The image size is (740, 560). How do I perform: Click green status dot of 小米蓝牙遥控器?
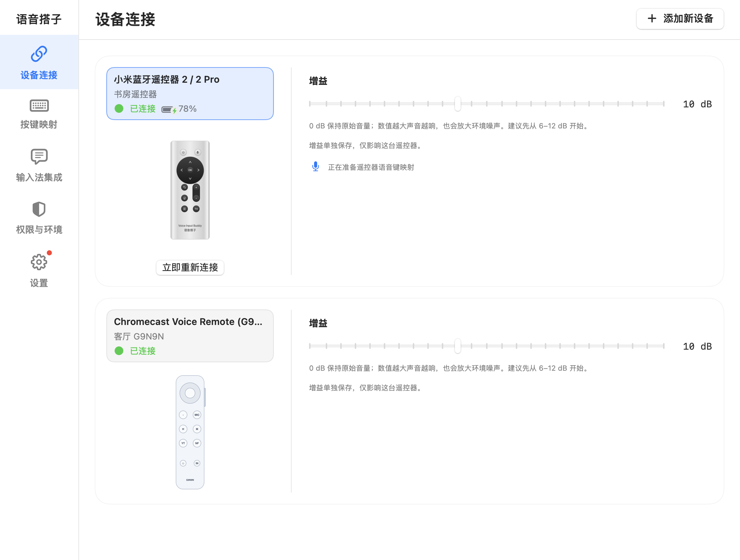[119, 108]
